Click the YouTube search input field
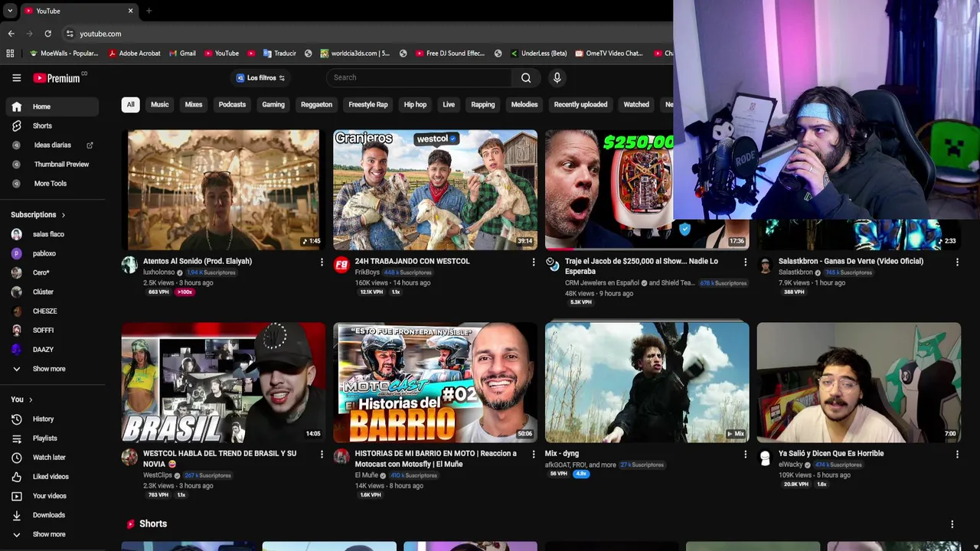980x551 pixels. point(419,77)
